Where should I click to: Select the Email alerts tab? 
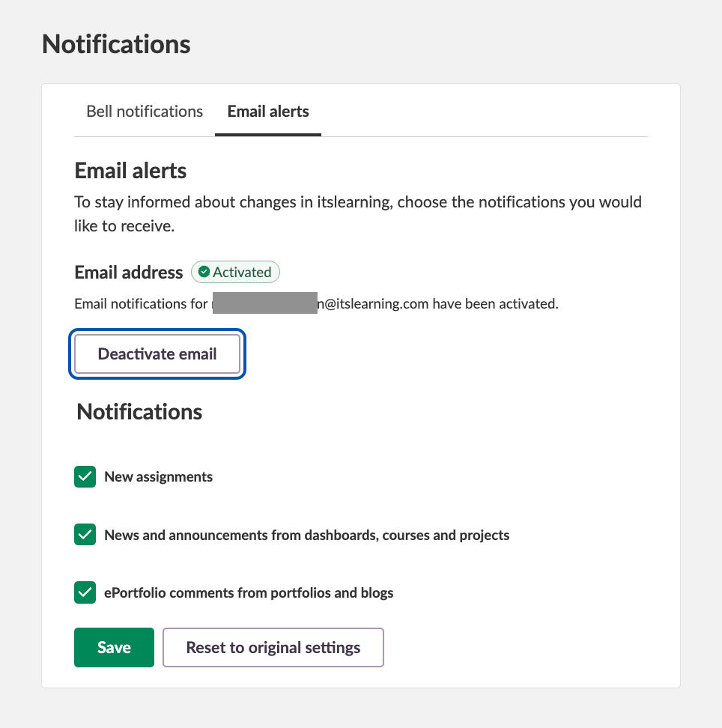tap(267, 111)
